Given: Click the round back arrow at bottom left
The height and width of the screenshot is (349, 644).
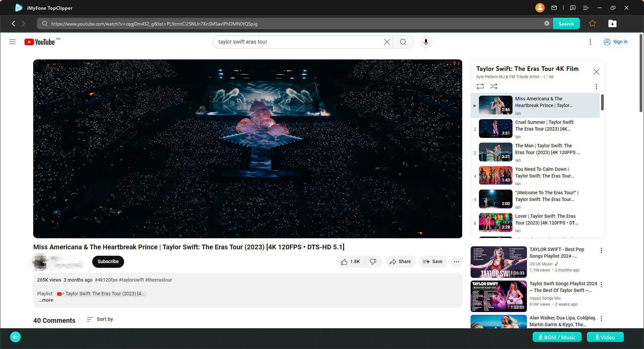Looking at the screenshot, I should (x=15, y=337).
